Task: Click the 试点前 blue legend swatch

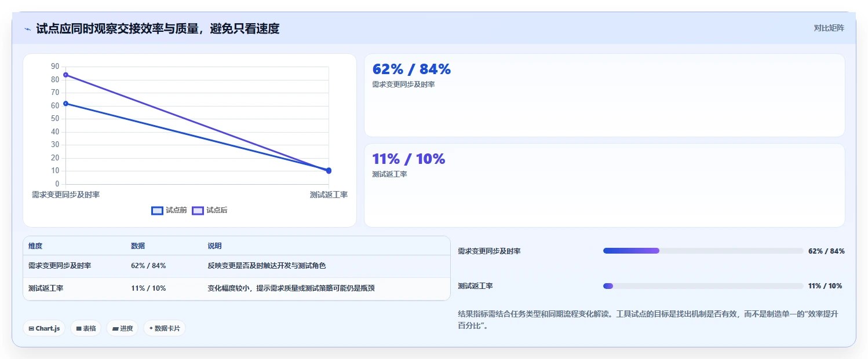Action: 157,210
